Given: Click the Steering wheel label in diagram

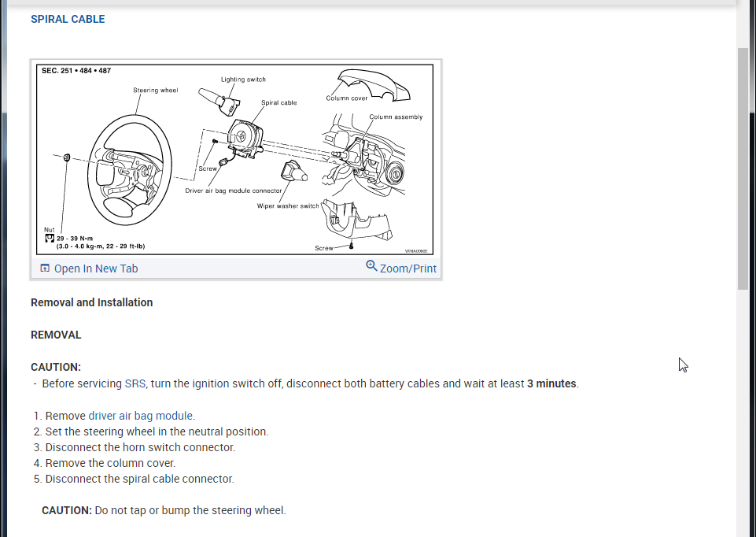Looking at the screenshot, I should [x=155, y=91].
